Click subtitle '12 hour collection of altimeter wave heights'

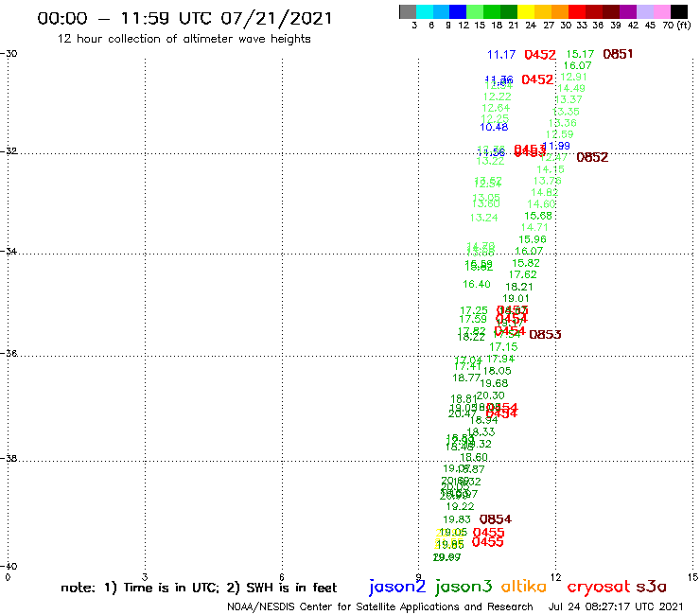[184, 39]
